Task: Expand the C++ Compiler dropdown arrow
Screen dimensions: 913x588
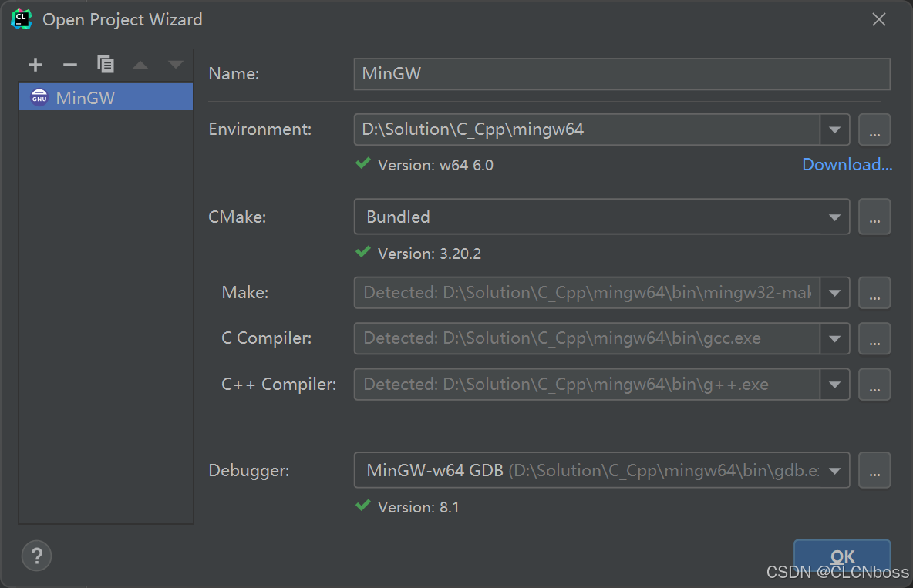Action: [x=835, y=385]
